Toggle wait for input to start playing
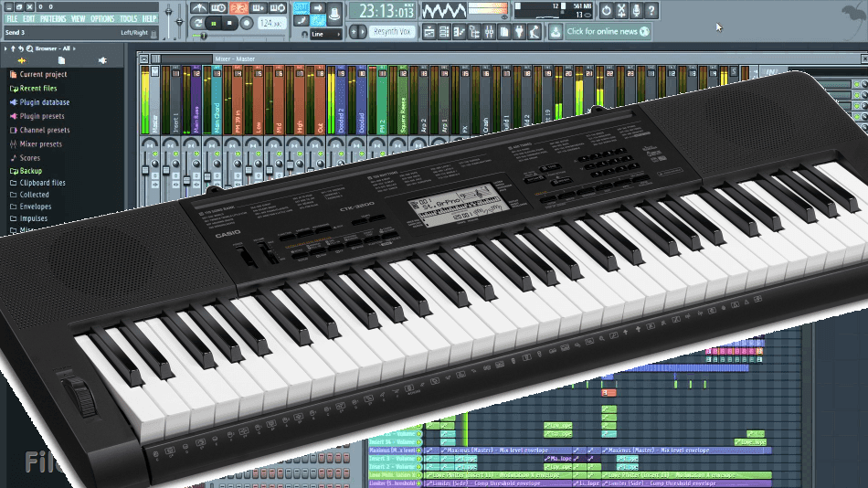The width and height of the screenshot is (868, 488). [x=218, y=7]
